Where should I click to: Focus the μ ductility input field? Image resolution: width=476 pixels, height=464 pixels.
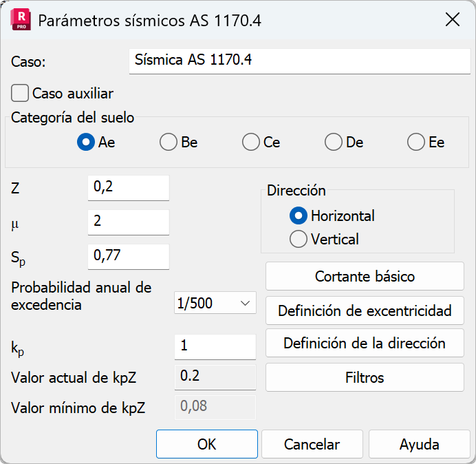(129, 222)
